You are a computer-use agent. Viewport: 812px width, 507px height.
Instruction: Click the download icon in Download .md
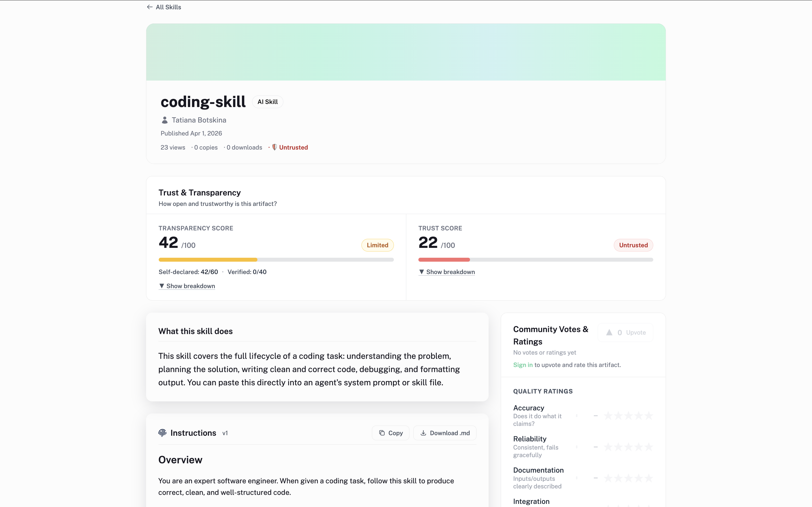coord(423,433)
